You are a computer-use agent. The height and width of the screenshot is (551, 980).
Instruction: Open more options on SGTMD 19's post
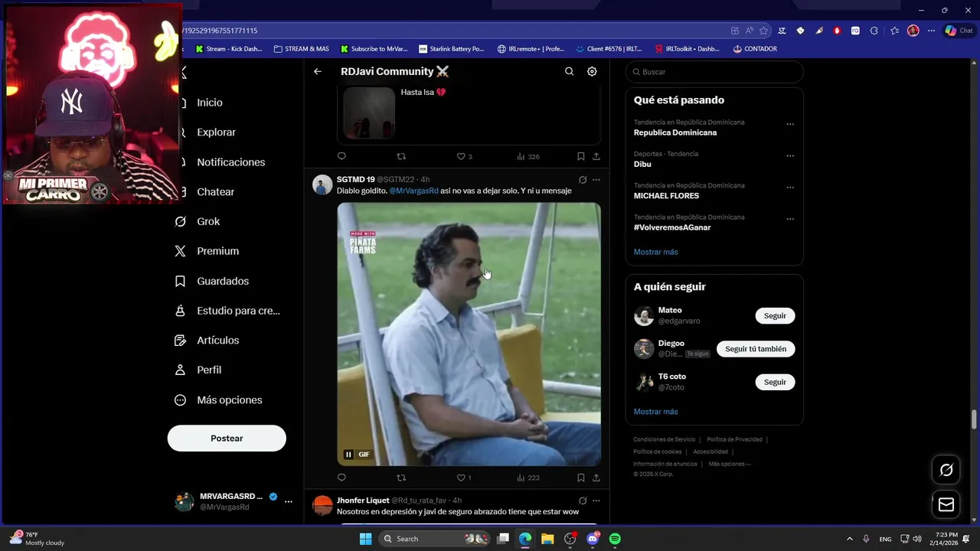tap(596, 180)
